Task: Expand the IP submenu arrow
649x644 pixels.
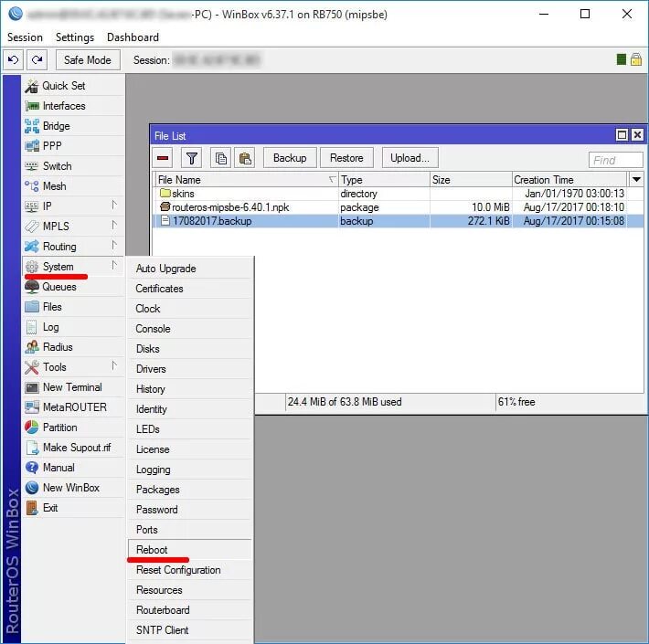Action: [x=114, y=206]
